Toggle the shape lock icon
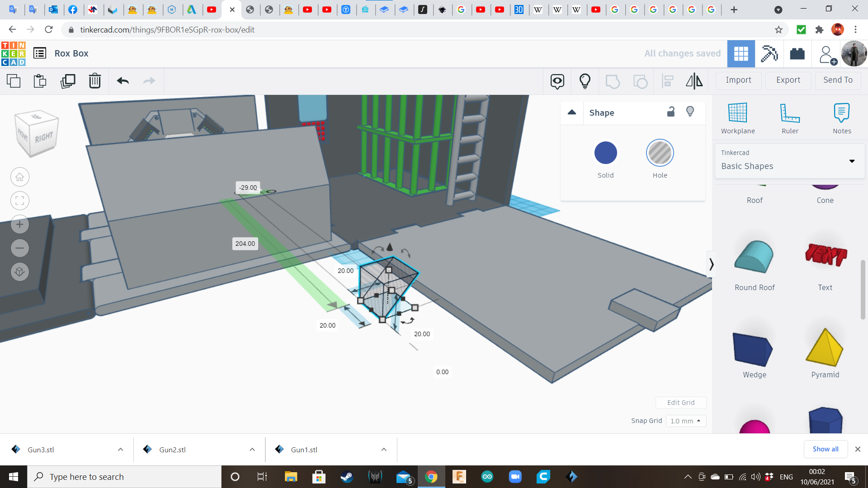The image size is (868, 488). [671, 112]
